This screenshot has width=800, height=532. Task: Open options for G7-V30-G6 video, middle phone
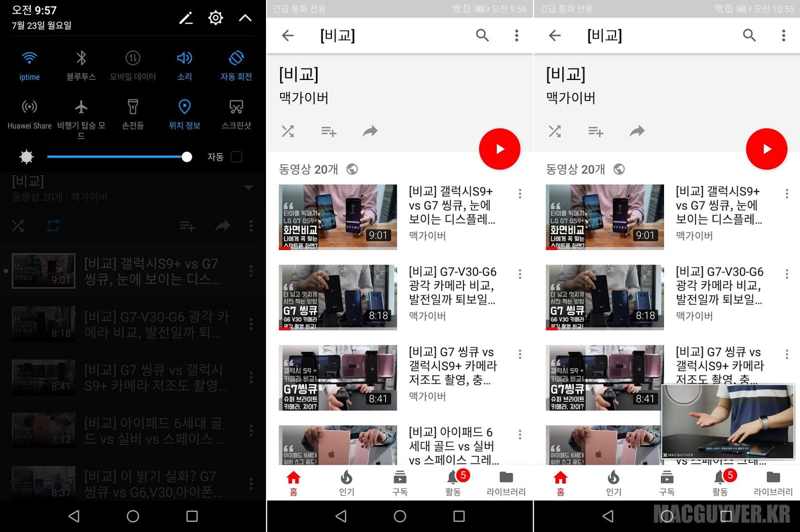(x=520, y=274)
